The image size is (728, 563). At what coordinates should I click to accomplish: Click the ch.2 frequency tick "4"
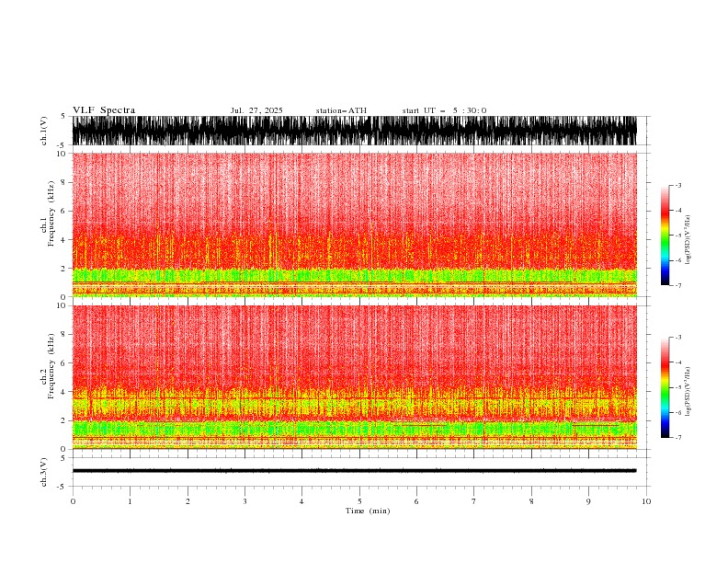(63, 392)
